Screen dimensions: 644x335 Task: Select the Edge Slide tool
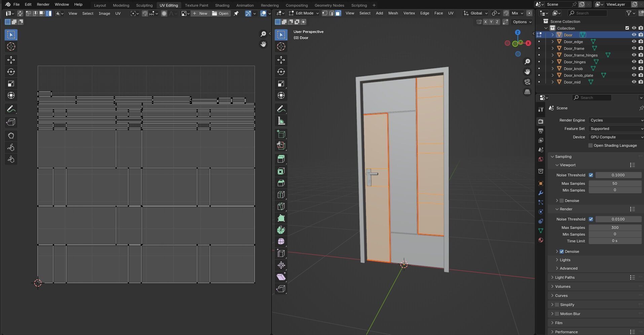click(281, 254)
